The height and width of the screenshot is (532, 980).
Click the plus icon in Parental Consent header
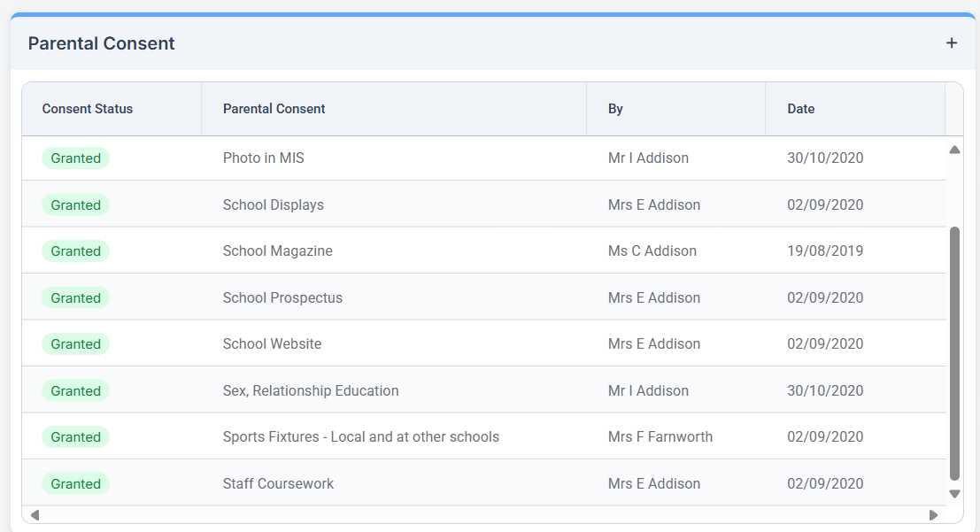click(x=952, y=43)
